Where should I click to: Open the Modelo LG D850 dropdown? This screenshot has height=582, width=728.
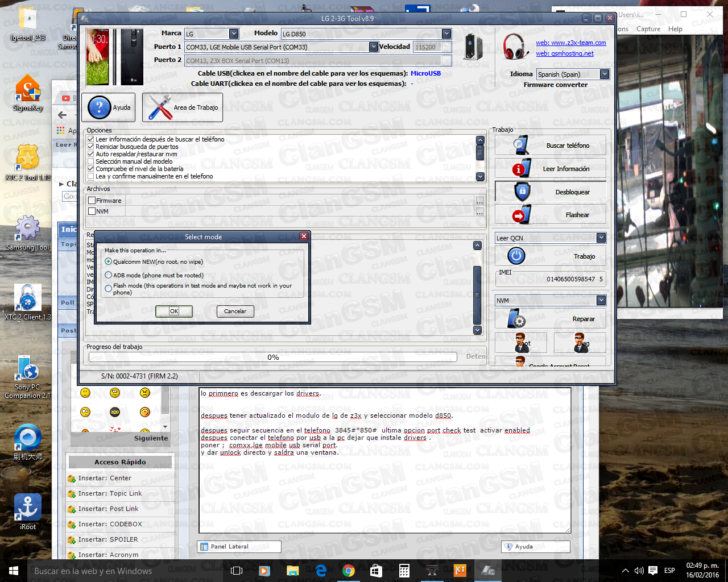pyautogui.click(x=446, y=34)
